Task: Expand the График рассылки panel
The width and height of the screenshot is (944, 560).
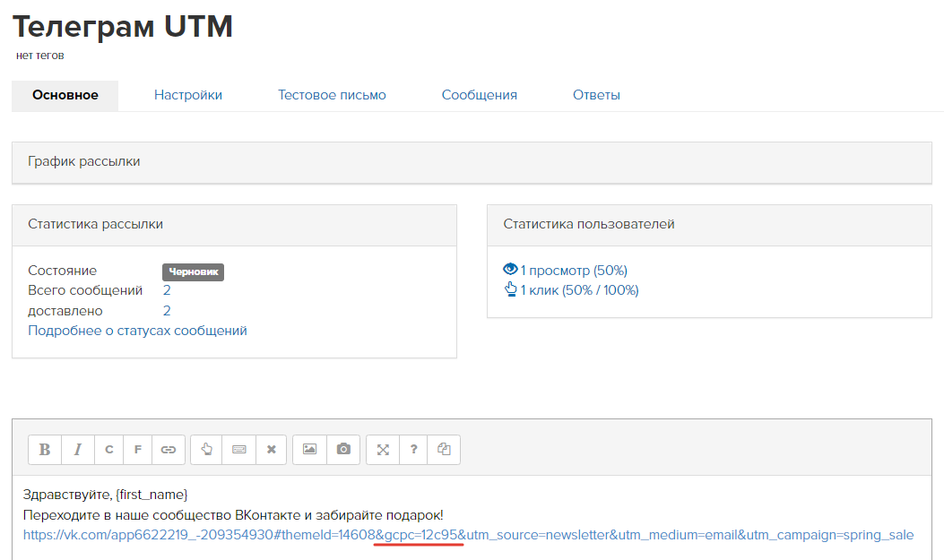Action: coord(84,162)
